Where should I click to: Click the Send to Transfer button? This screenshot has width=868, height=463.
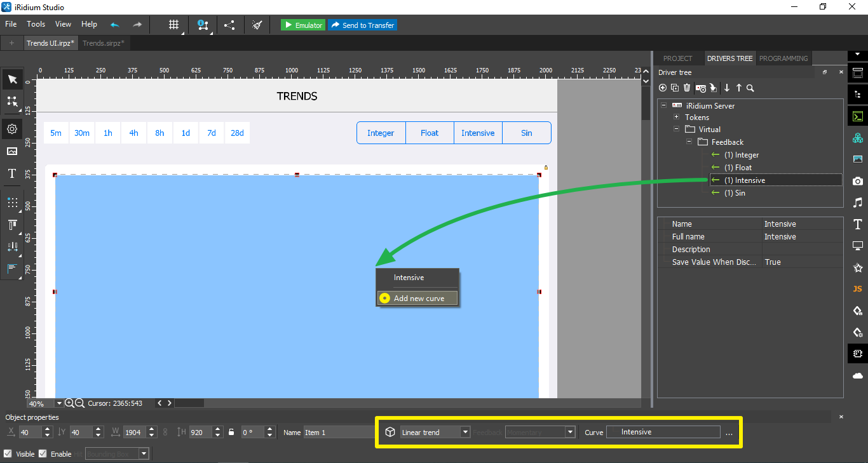363,25
